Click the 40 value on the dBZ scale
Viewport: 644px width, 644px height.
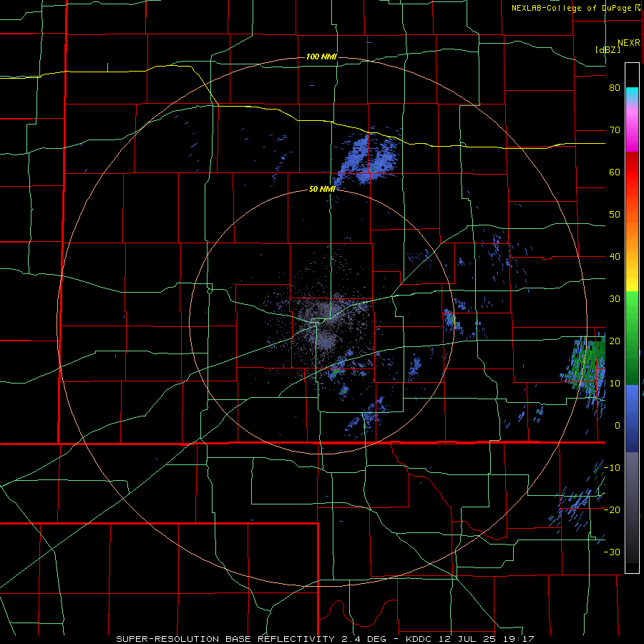pyautogui.click(x=615, y=257)
